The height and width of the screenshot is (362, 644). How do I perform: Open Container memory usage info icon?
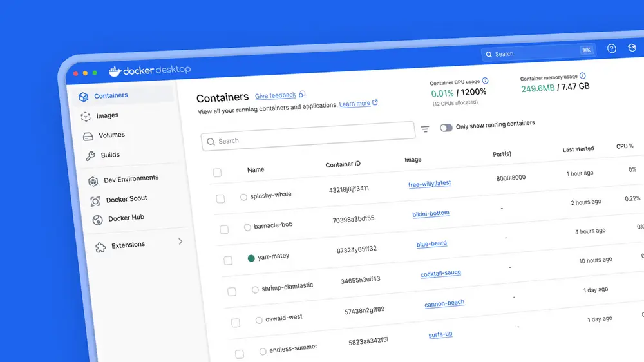[x=582, y=76]
